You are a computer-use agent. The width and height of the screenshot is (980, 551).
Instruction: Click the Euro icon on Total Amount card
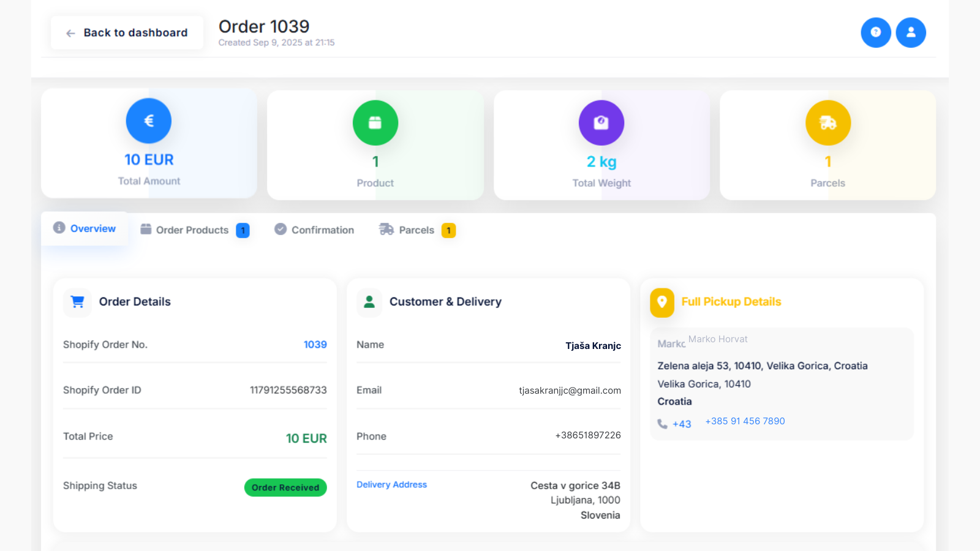tap(148, 121)
